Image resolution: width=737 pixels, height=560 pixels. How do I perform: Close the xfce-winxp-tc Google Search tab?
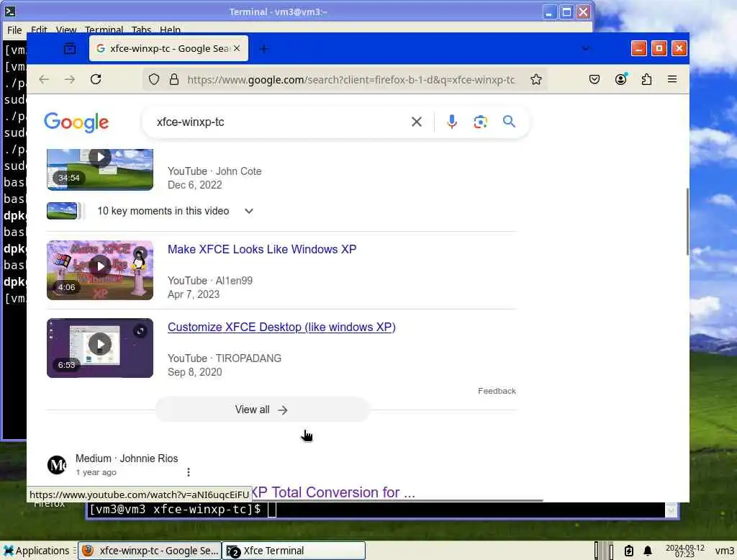click(237, 48)
